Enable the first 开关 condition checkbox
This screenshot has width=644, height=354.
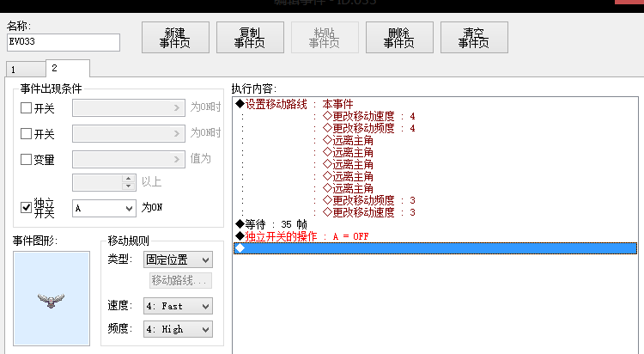tap(27, 107)
